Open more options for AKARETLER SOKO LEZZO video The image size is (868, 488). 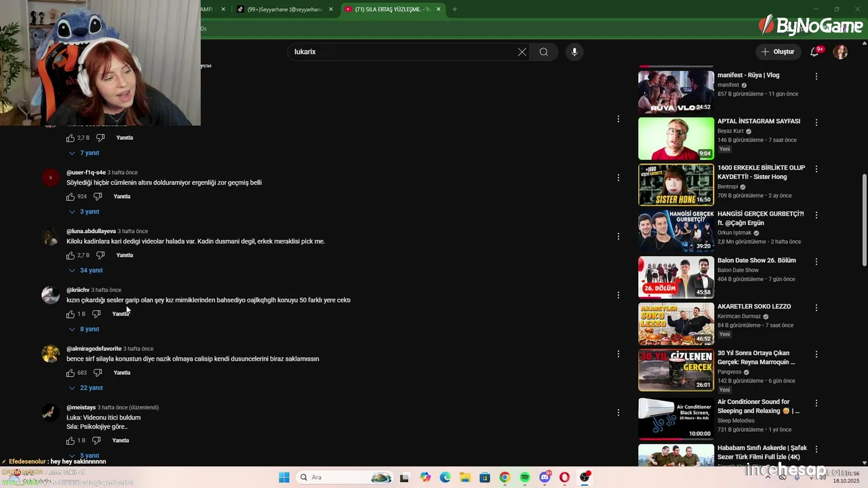click(816, 308)
